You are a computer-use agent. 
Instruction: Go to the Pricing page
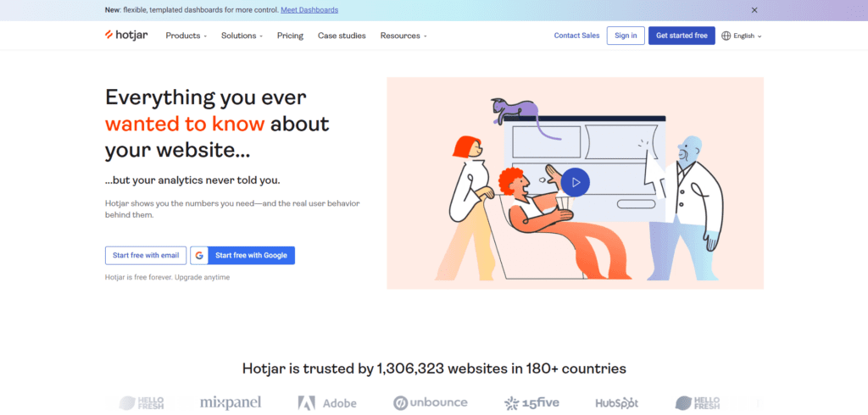pyautogui.click(x=290, y=36)
